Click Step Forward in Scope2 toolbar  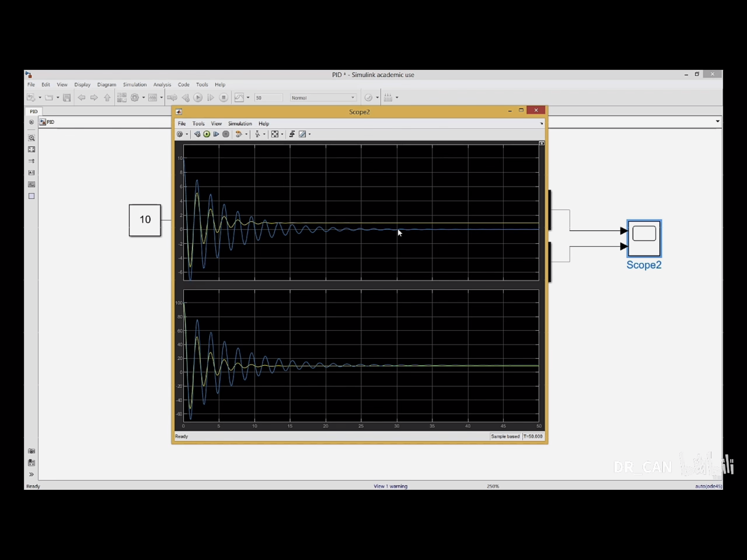pyautogui.click(x=216, y=134)
